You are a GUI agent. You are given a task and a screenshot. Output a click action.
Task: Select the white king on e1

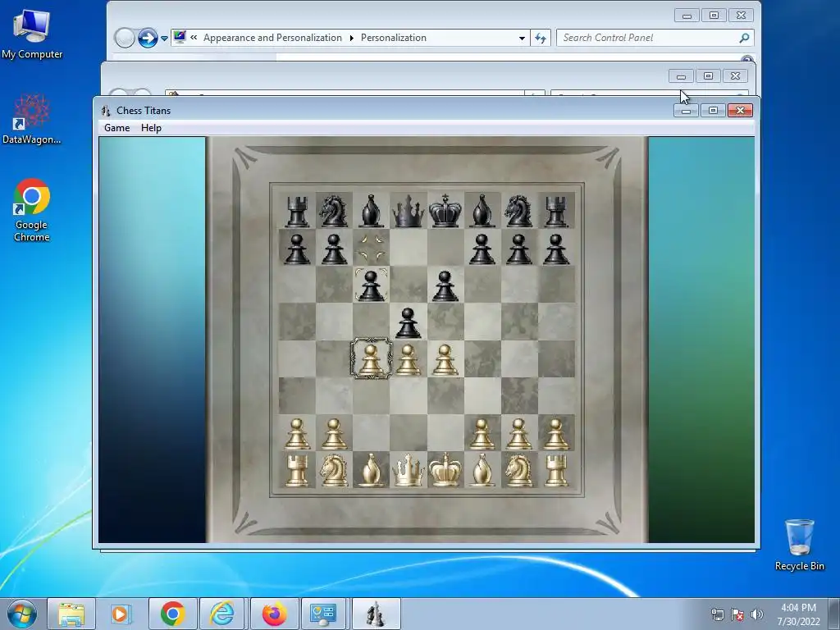tap(445, 470)
